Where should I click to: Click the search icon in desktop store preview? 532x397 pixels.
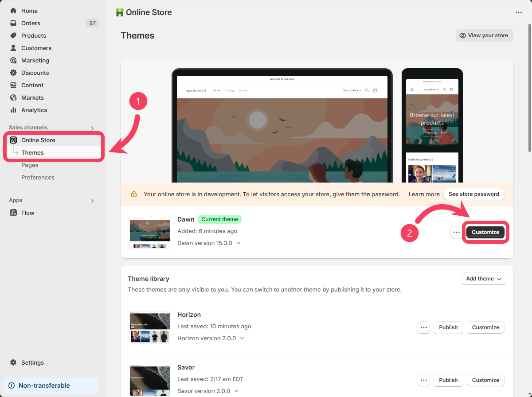point(367,90)
